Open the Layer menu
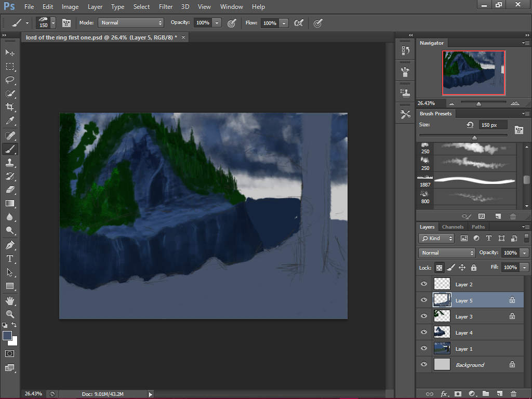 point(95,7)
